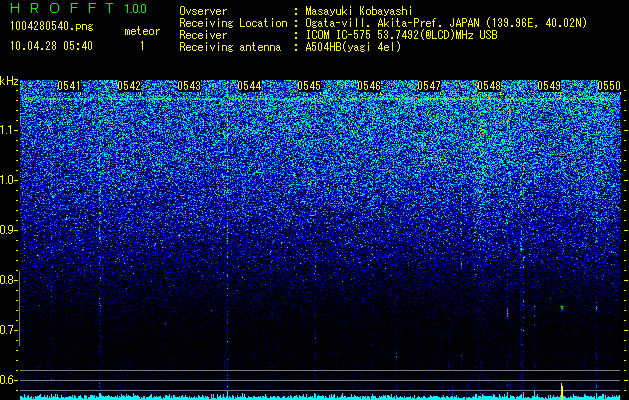Click the red meteor echo spot near 0549
This screenshot has height=400, width=629.
[562, 308]
